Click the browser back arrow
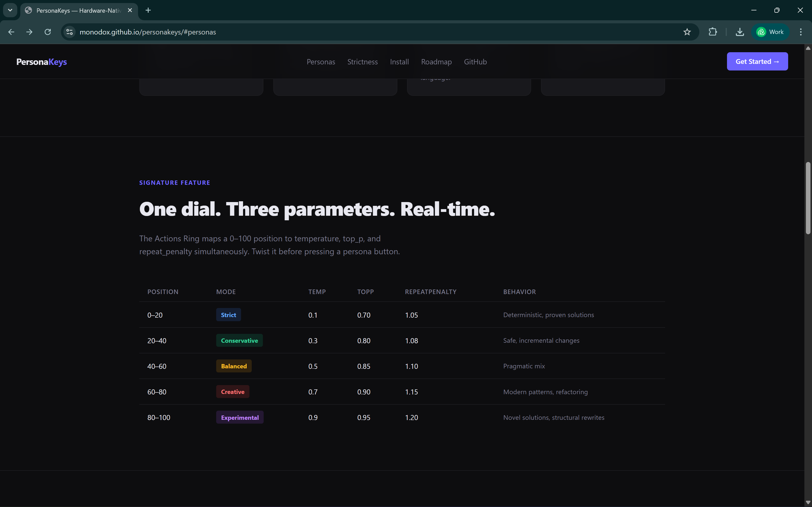 pos(11,32)
